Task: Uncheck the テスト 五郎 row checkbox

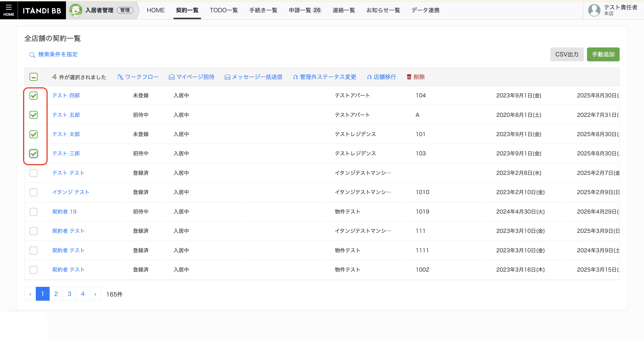Action: coord(34,115)
